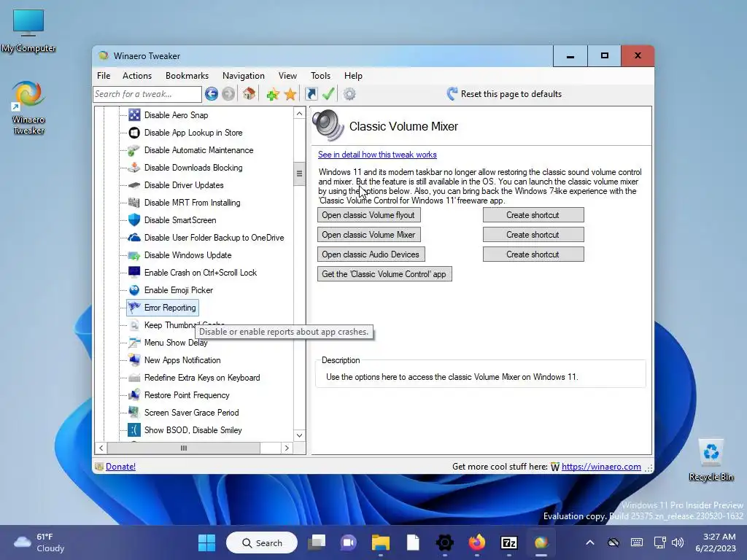Open settings with the gear toolbar icon
This screenshot has height=560, width=747.
[349, 94]
